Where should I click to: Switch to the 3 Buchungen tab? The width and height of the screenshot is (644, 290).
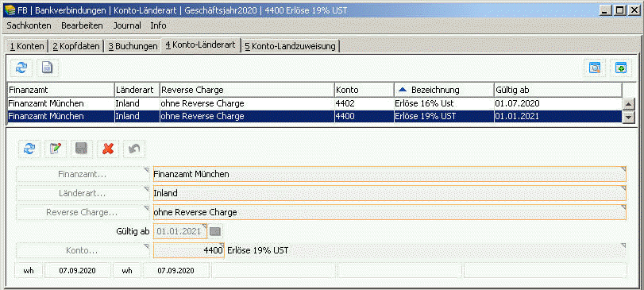[x=133, y=46]
